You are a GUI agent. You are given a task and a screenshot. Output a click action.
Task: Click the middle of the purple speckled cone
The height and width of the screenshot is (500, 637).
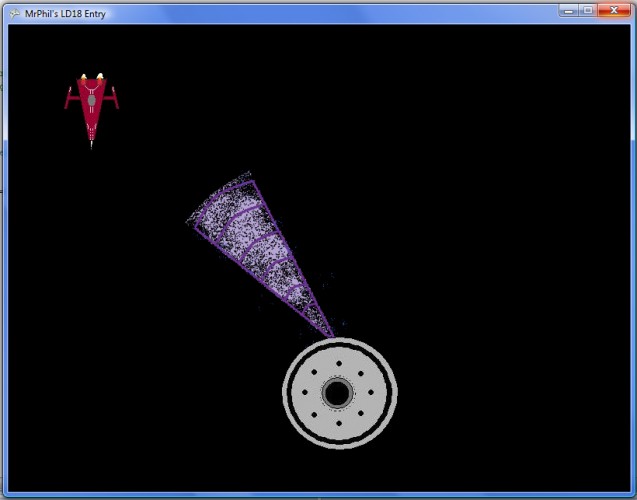260,254
